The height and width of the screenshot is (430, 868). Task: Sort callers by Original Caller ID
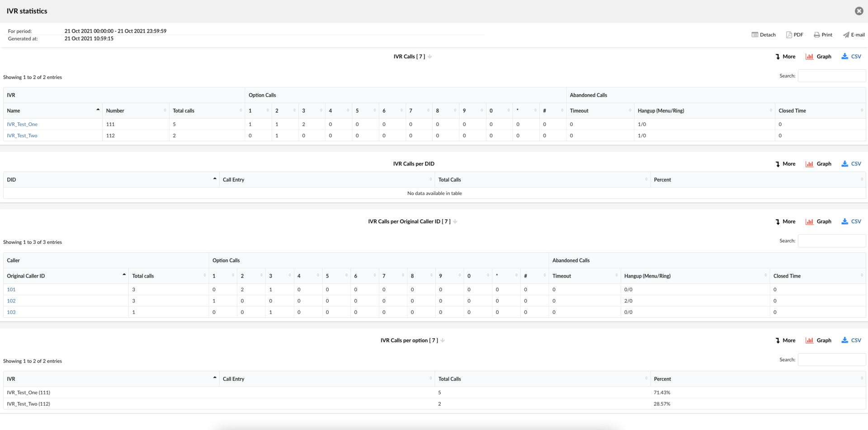pyautogui.click(x=66, y=276)
